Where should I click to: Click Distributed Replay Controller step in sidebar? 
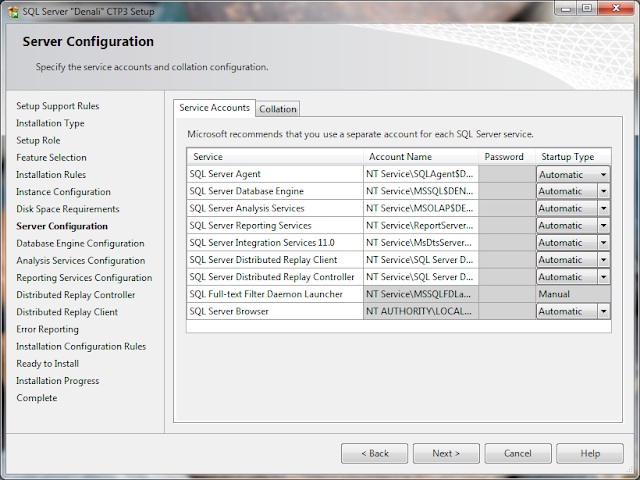76,295
